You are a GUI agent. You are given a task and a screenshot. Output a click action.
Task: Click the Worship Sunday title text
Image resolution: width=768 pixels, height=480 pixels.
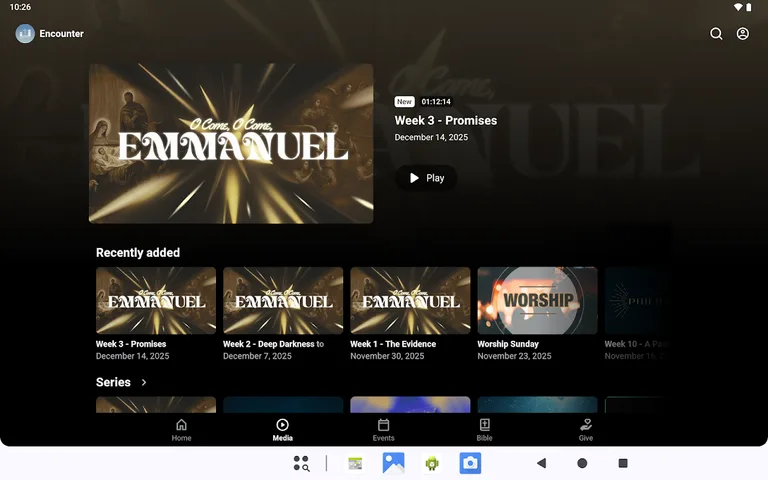(508, 344)
